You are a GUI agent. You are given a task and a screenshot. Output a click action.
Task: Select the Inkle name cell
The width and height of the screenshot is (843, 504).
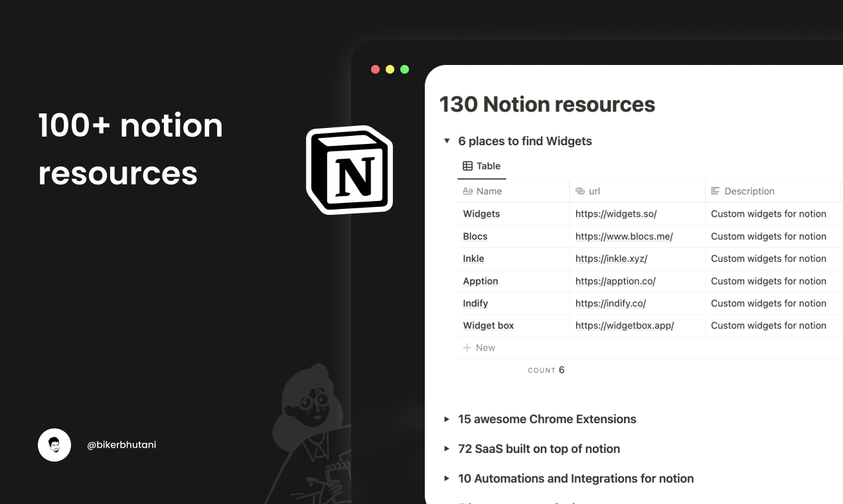click(514, 259)
